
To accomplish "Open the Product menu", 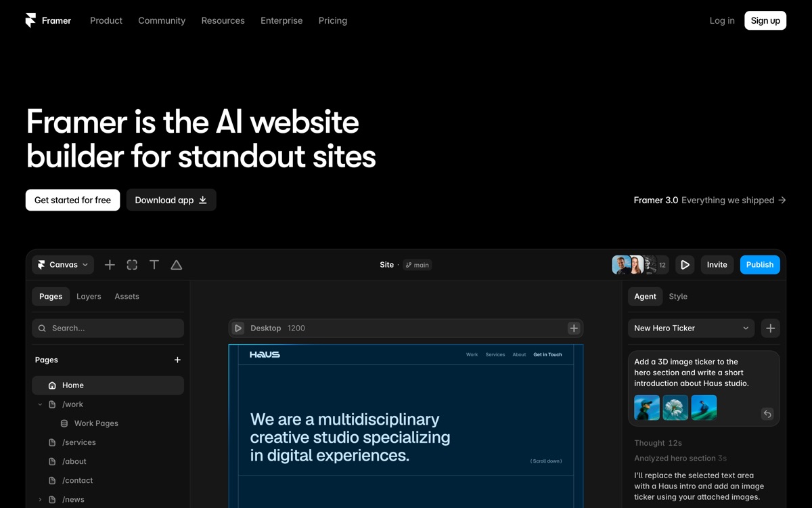I will 106,20.
